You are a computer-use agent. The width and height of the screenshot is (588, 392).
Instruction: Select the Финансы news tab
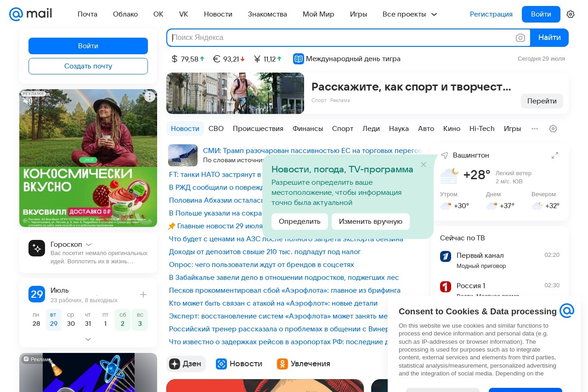pyautogui.click(x=308, y=129)
